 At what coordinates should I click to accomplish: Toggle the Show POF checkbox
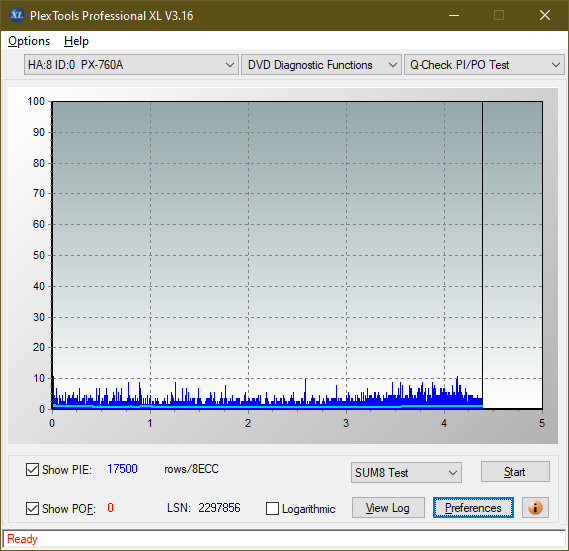coord(33,508)
